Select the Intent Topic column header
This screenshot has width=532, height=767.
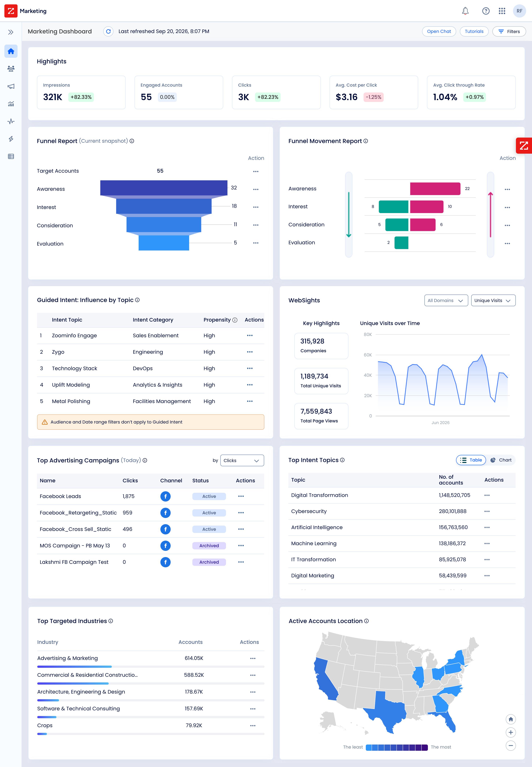click(67, 320)
